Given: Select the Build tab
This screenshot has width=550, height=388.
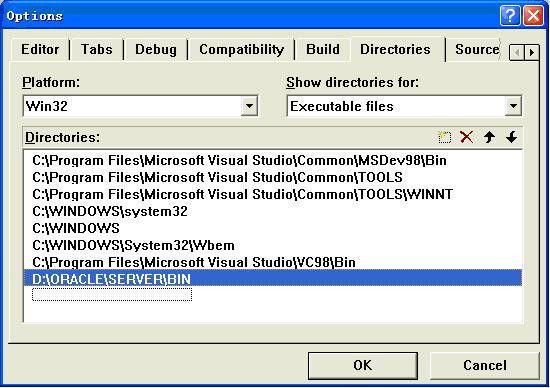Looking at the screenshot, I should [323, 49].
